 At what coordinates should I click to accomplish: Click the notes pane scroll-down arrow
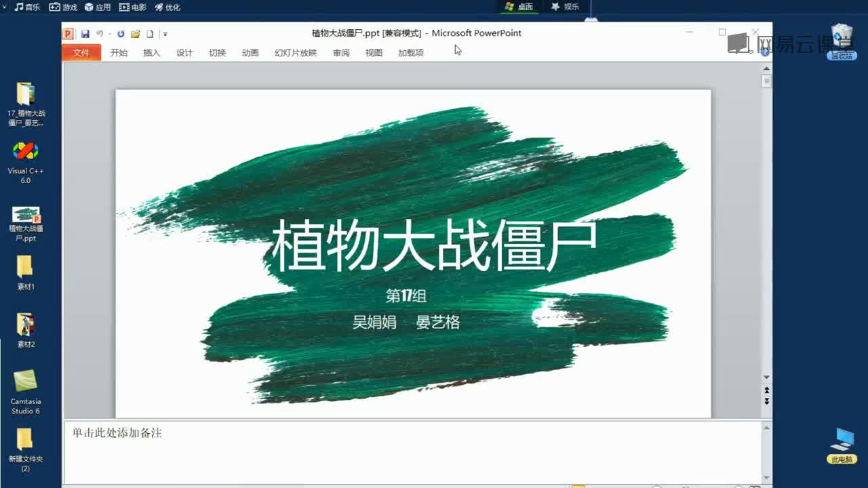(767, 478)
